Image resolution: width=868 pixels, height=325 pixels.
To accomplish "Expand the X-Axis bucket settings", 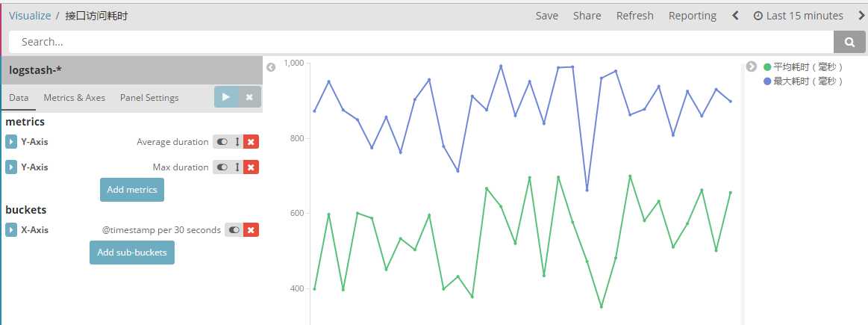I will point(11,229).
